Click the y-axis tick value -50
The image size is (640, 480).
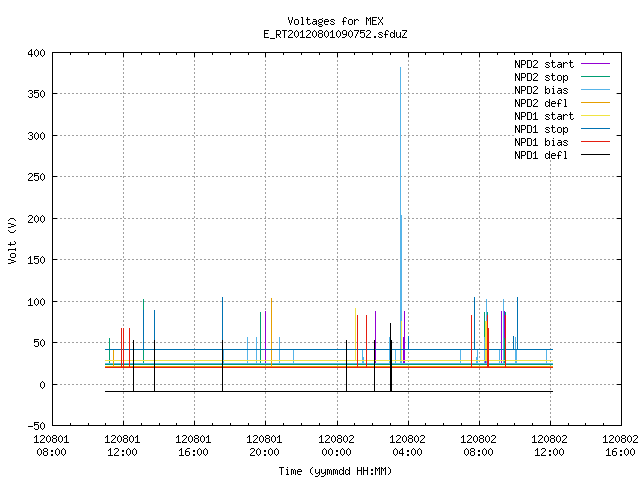point(36,426)
